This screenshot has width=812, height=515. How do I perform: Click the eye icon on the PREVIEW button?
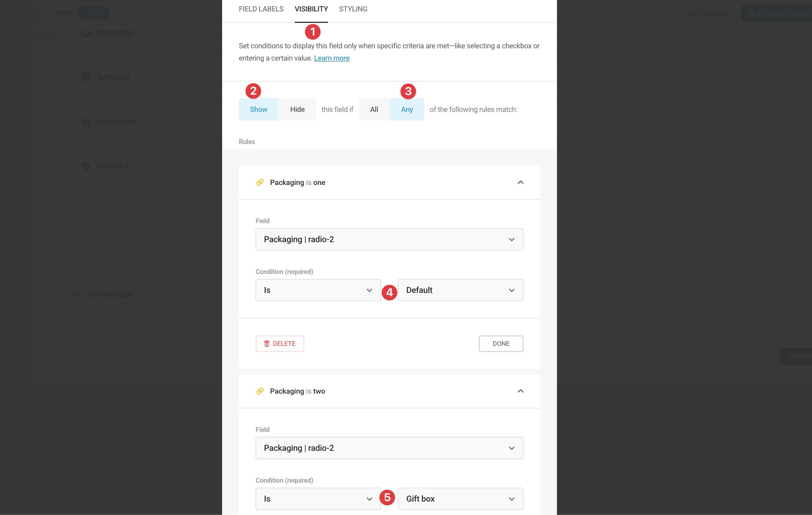692,13
